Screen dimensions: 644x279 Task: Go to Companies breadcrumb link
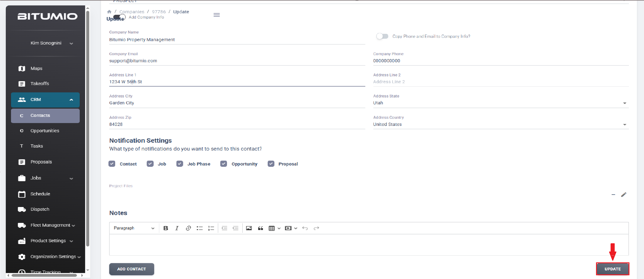132,12
